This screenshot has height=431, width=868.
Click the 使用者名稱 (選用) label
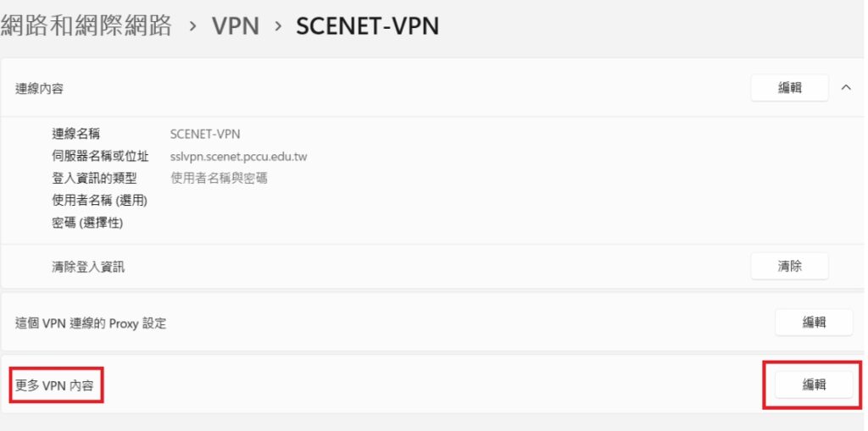click(100, 201)
